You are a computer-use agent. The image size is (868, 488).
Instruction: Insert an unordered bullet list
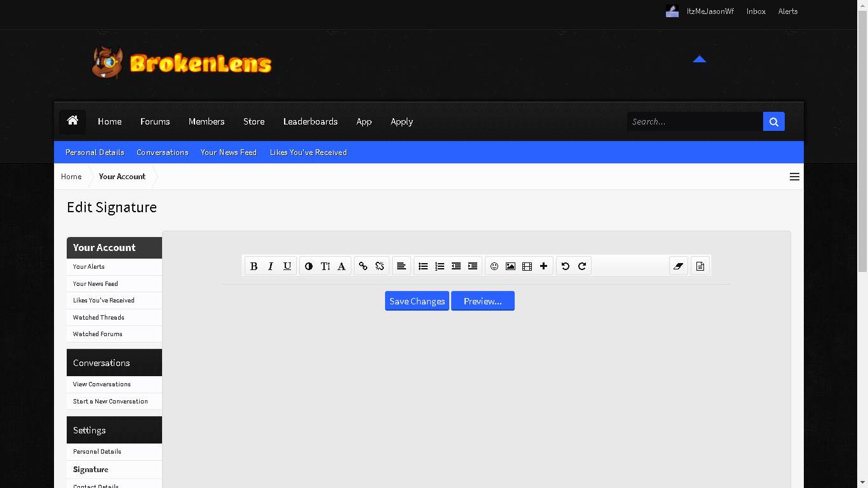[x=423, y=266]
